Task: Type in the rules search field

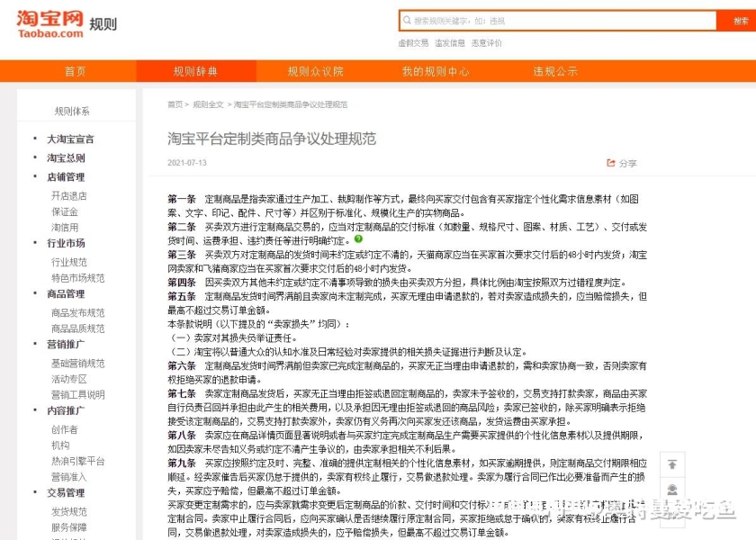Action: pyautogui.click(x=558, y=21)
